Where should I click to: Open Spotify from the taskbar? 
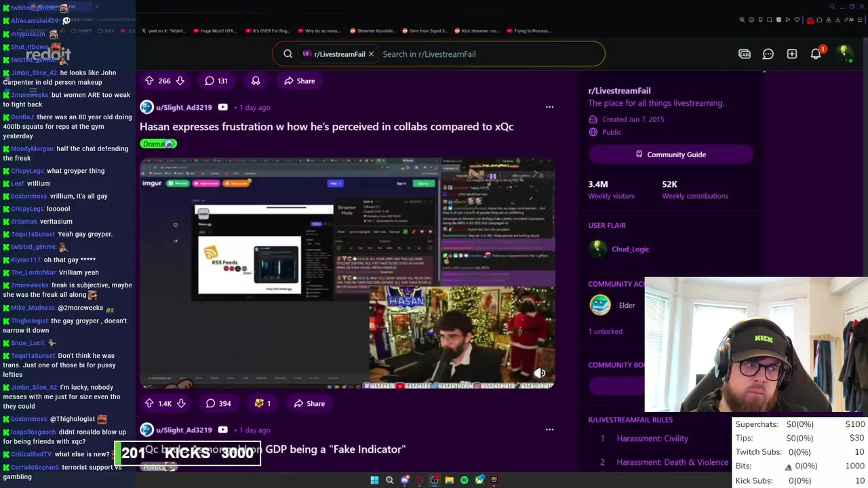pyautogui.click(x=464, y=480)
